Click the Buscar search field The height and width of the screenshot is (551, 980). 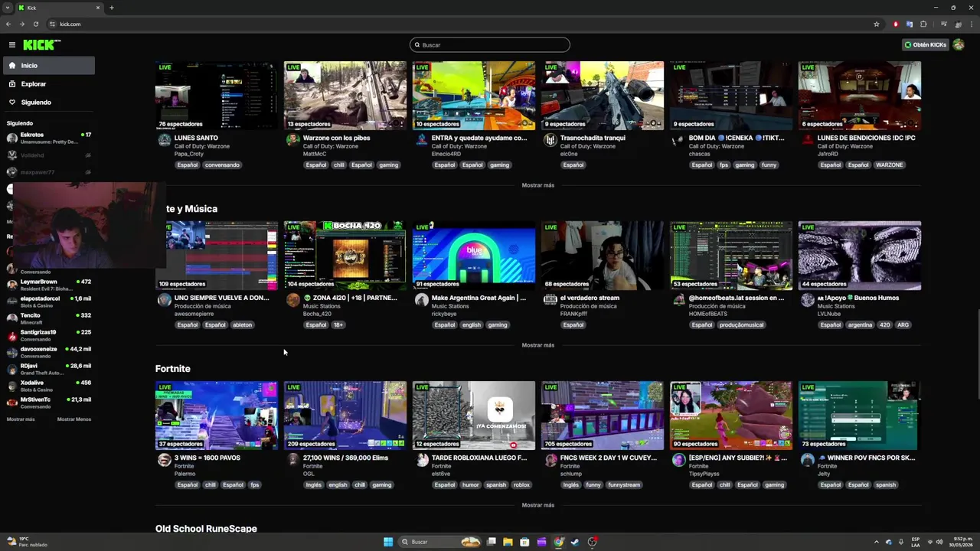click(490, 45)
